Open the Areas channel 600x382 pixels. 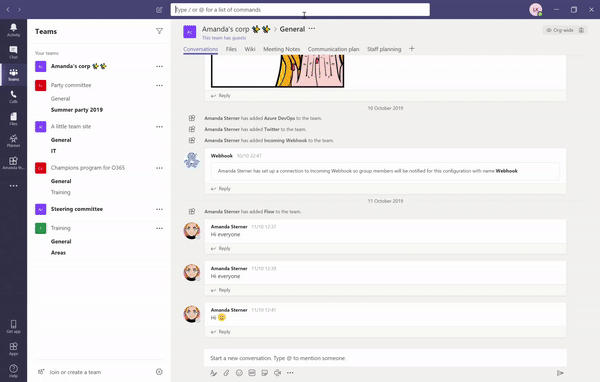pos(58,253)
